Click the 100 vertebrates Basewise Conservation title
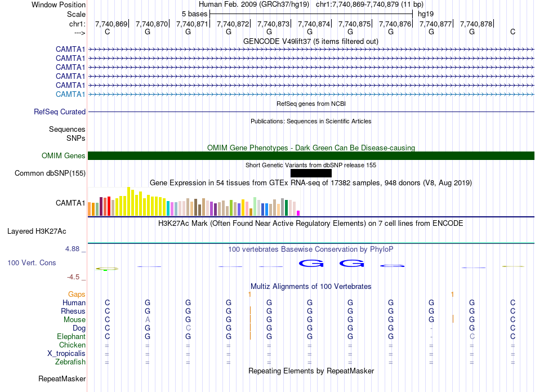The image size is (535, 392). coord(310,249)
